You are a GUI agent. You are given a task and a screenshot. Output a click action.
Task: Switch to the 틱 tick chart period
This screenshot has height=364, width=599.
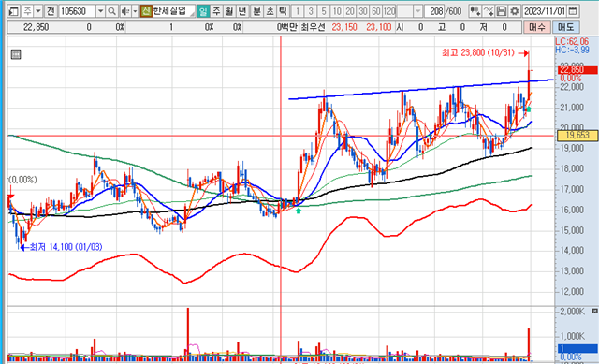point(283,11)
